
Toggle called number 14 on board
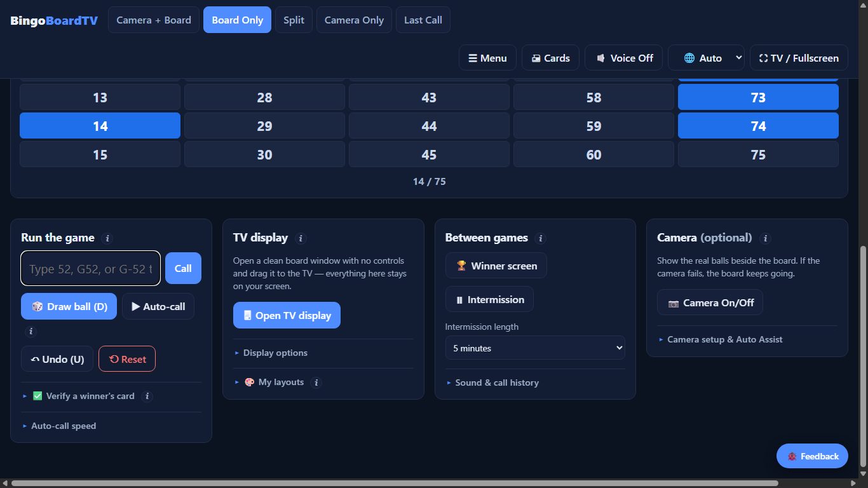[x=100, y=126]
